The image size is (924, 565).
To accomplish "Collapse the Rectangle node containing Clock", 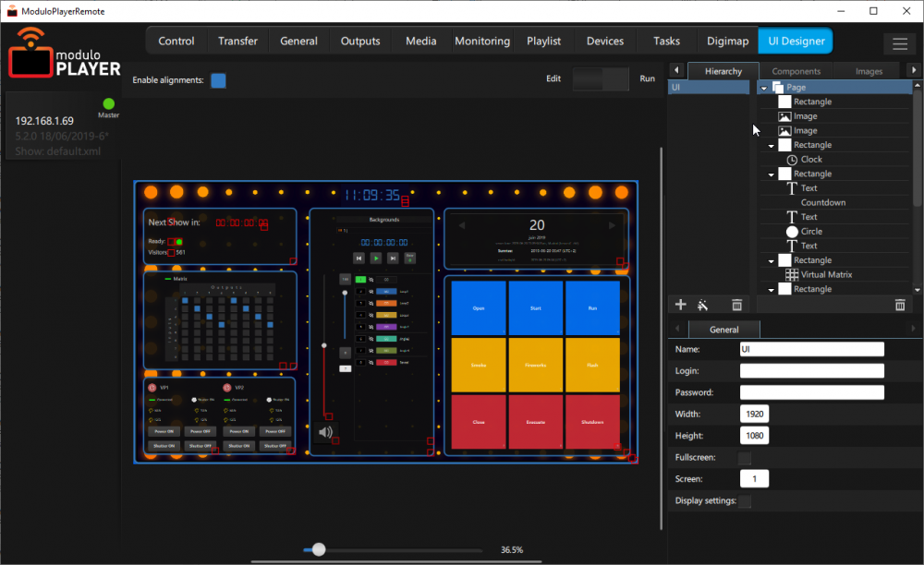I will pyautogui.click(x=771, y=144).
